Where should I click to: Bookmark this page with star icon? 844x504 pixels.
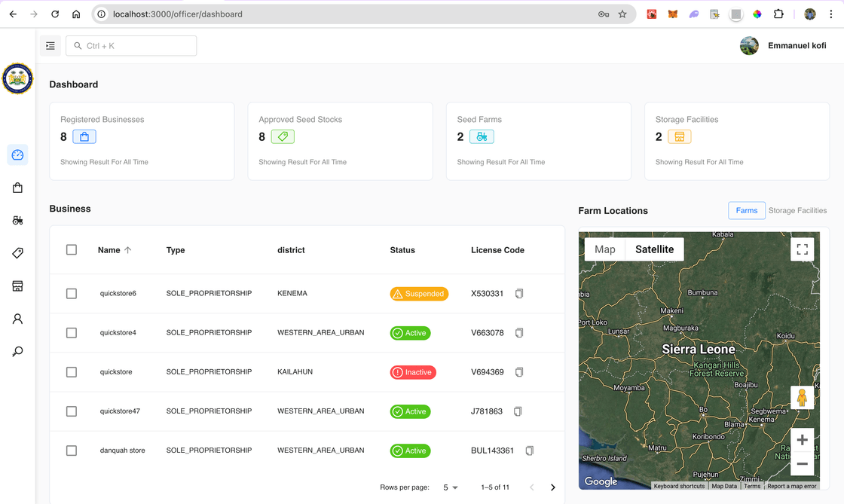622,14
